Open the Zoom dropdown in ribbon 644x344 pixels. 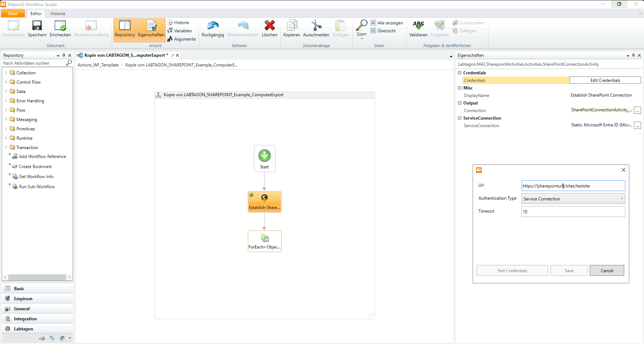click(361, 29)
